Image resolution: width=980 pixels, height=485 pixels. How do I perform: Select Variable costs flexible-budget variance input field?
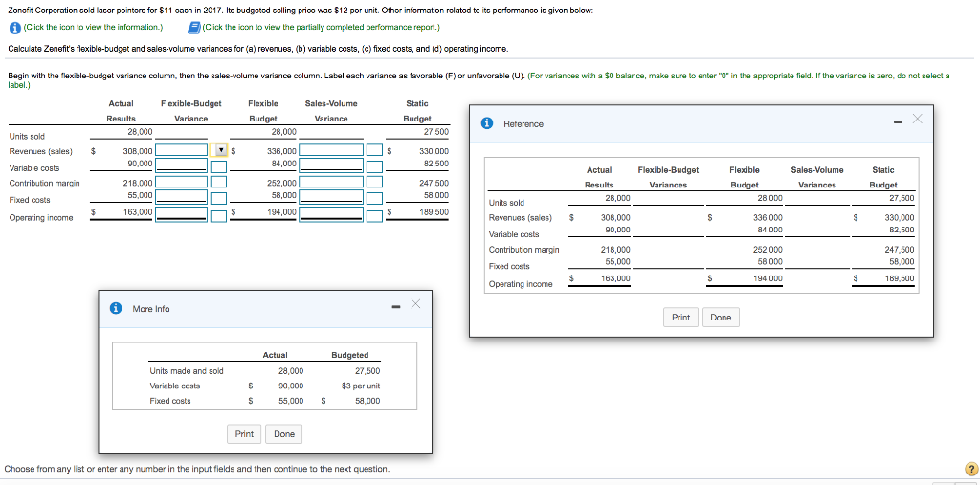click(x=181, y=165)
